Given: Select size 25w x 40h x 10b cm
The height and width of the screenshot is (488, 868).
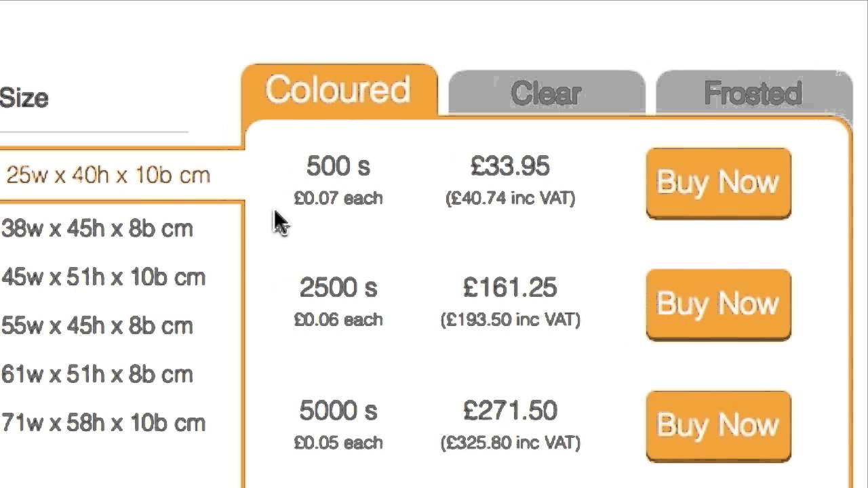Looking at the screenshot, I should 108,176.
